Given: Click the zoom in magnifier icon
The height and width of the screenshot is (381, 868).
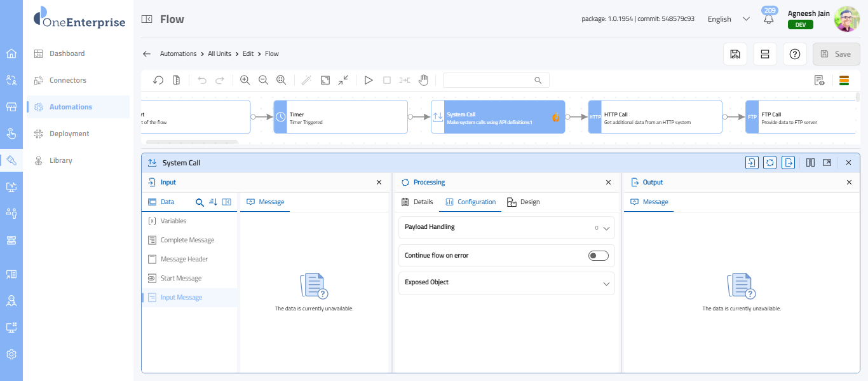Looking at the screenshot, I should (x=245, y=80).
